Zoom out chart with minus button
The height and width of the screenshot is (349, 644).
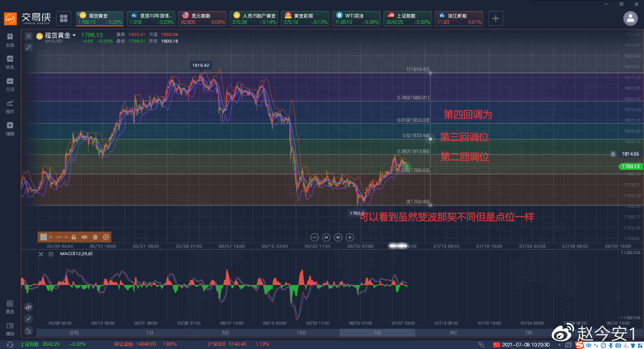(x=315, y=237)
